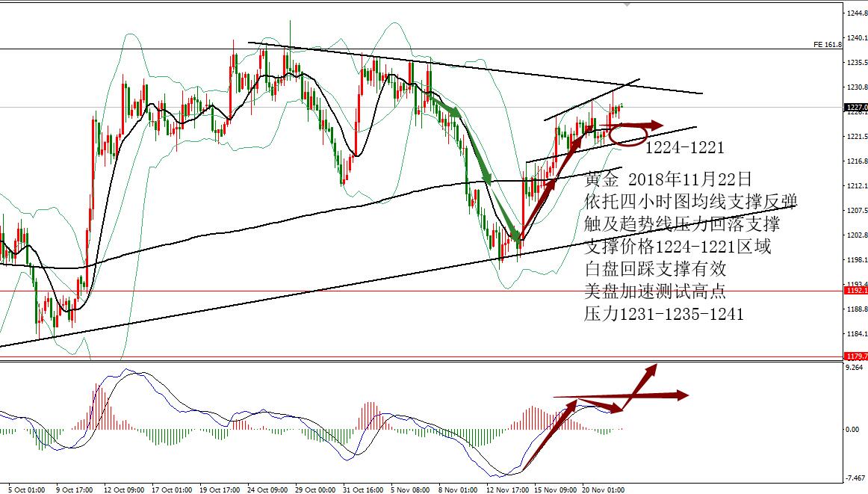Screen dimensions: 868x494
Task: Click the FE 161.8 Fibonacci label
Action: 828,45
